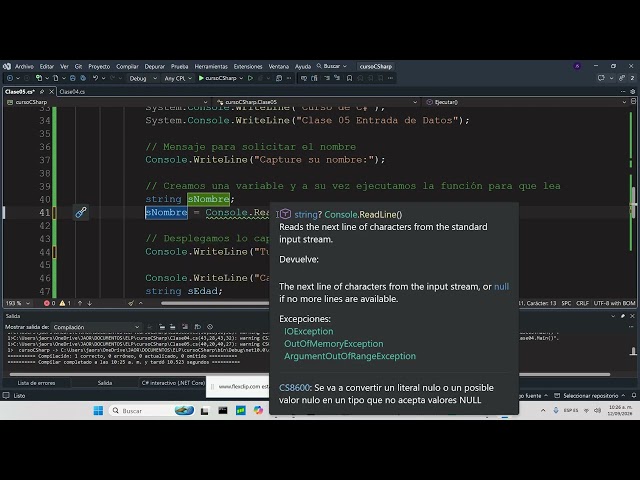Click the quick actions screwdriver icon on line 41
The height and width of the screenshot is (480, 640).
(x=81, y=212)
